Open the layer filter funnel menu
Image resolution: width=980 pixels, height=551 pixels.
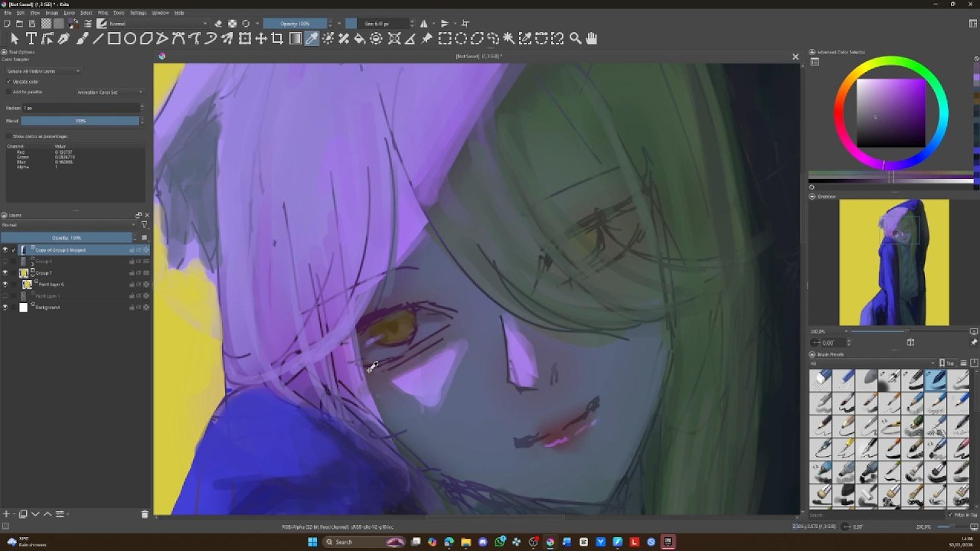pyautogui.click(x=144, y=225)
